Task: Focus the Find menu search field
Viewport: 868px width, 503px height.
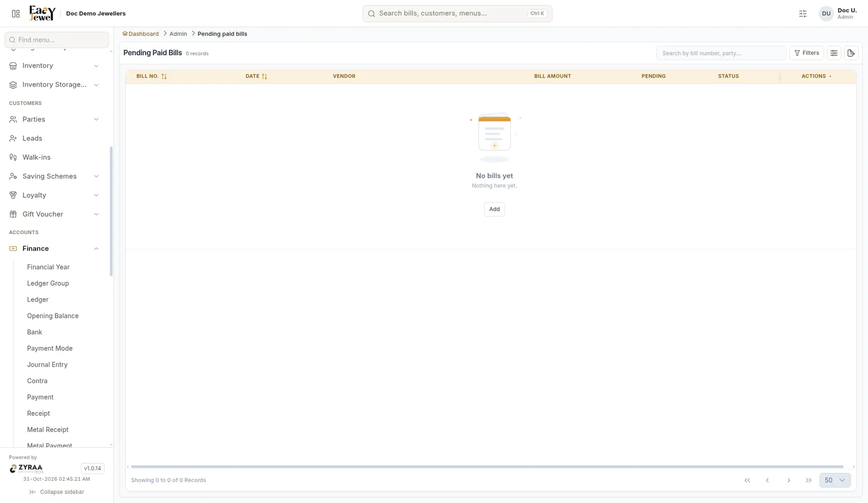Action: click(x=56, y=40)
